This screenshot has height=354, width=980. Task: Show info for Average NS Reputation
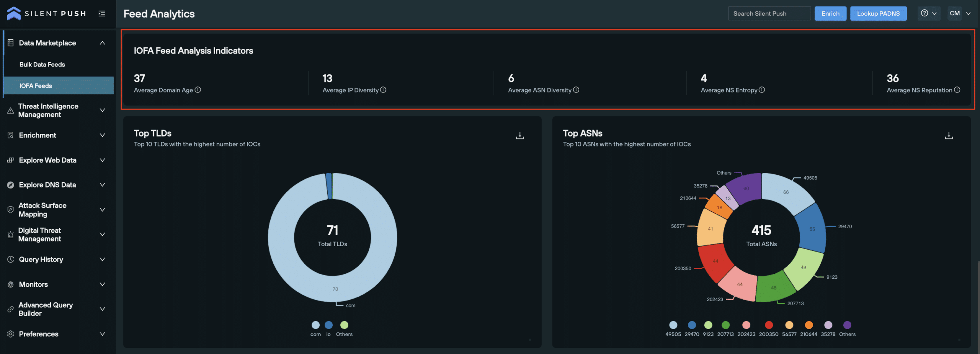(957, 90)
